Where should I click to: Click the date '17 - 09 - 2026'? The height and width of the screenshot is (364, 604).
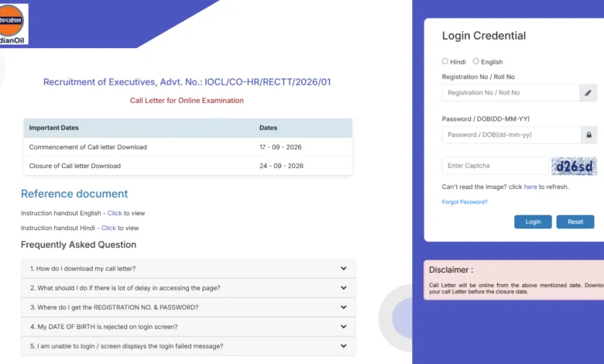click(280, 147)
